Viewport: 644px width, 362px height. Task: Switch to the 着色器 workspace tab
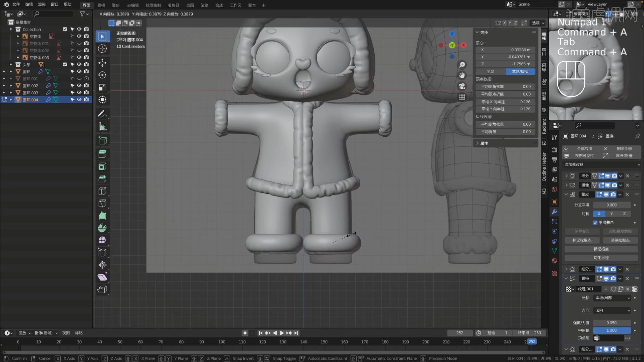(x=173, y=5)
